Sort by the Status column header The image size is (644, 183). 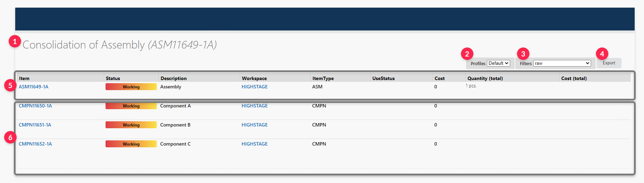pos(113,78)
